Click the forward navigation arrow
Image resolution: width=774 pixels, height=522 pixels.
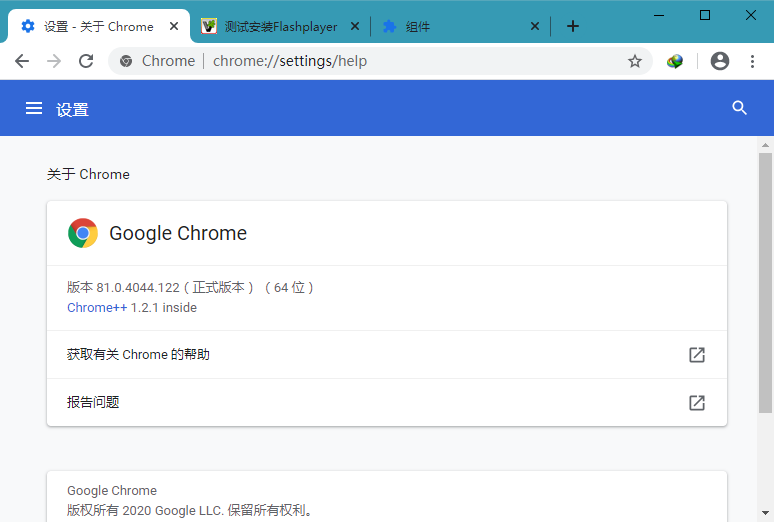54,61
